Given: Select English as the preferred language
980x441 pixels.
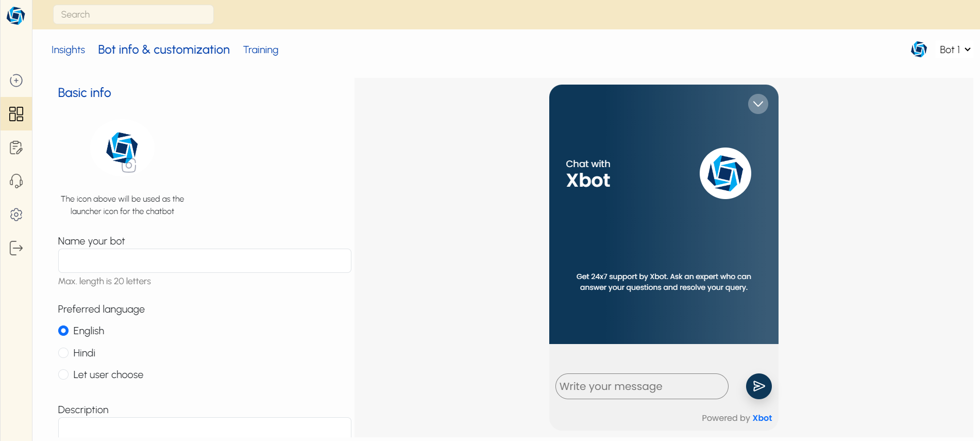Looking at the screenshot, I should 63,331.
